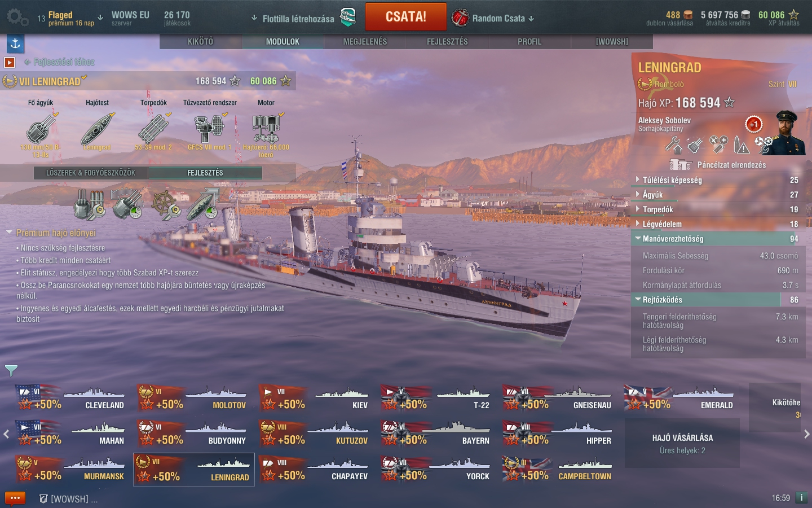Open the ship carousel filter funnel

[11, 370]
